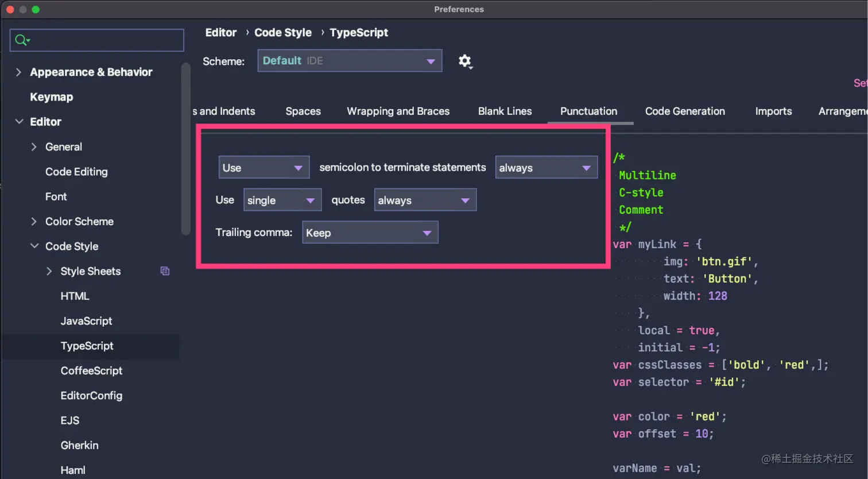Select CoffeeScript code style

point(91,371)
